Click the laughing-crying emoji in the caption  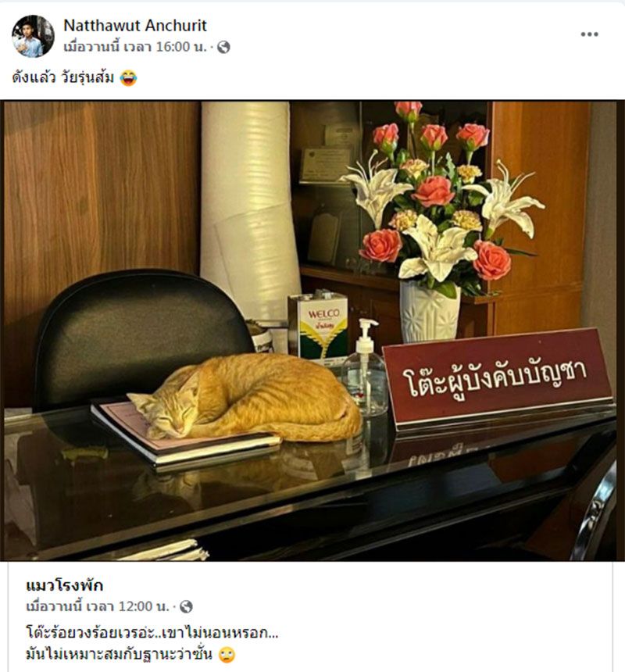128,78
